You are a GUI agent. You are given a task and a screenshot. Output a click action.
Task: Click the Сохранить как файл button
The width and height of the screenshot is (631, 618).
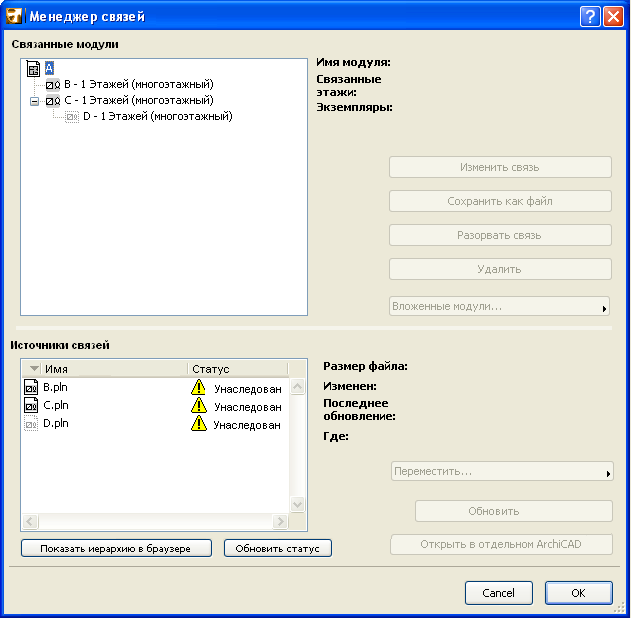[500, 201]
